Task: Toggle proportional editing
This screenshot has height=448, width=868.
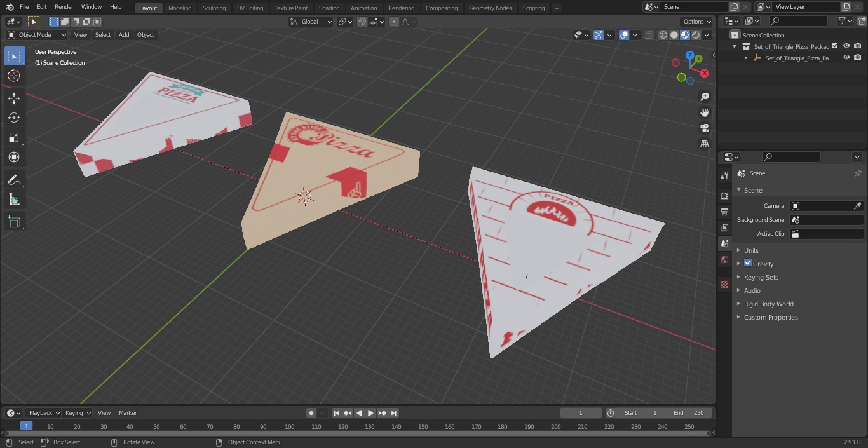Action: click(394, 22)
